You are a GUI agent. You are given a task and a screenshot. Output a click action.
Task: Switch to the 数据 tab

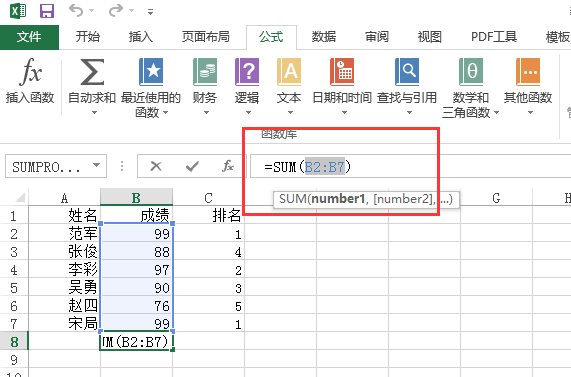(324, 37)
